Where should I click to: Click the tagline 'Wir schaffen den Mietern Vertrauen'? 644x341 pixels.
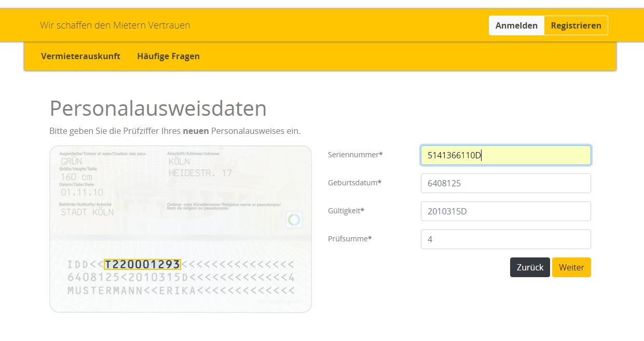click(115, 25)
